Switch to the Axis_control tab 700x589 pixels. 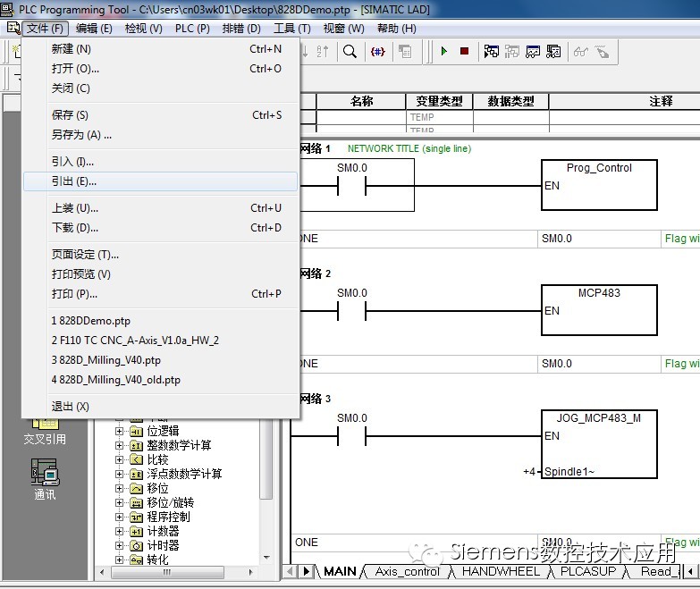click(x=407, y=572)
